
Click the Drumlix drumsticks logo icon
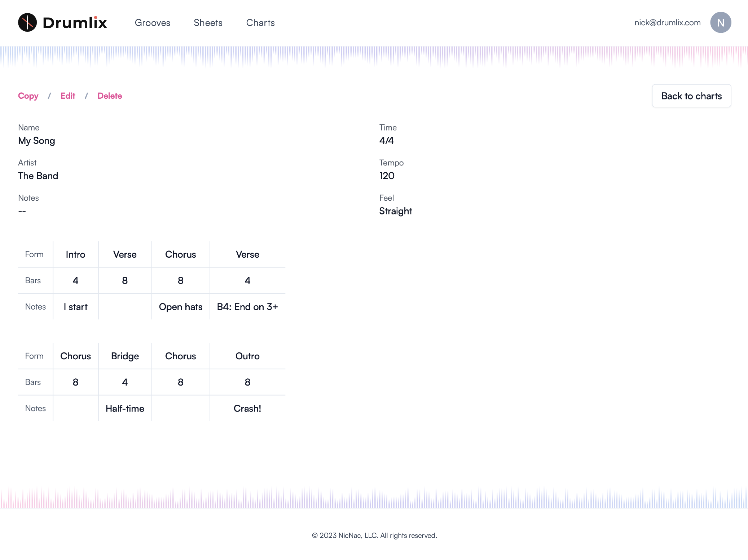point(27,22)
